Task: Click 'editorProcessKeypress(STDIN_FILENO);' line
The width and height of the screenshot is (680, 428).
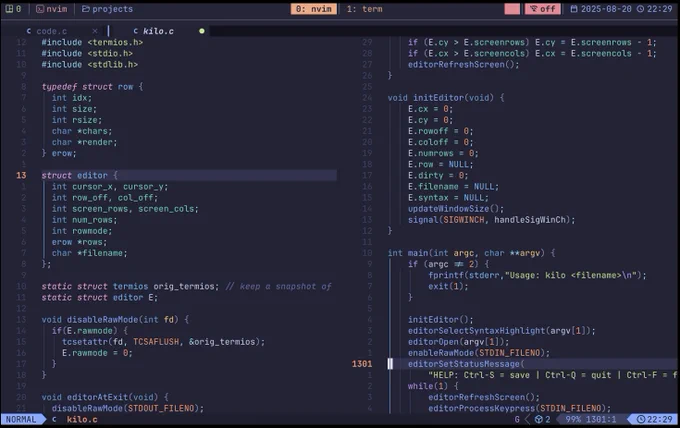Action: [x=519, y=408]
